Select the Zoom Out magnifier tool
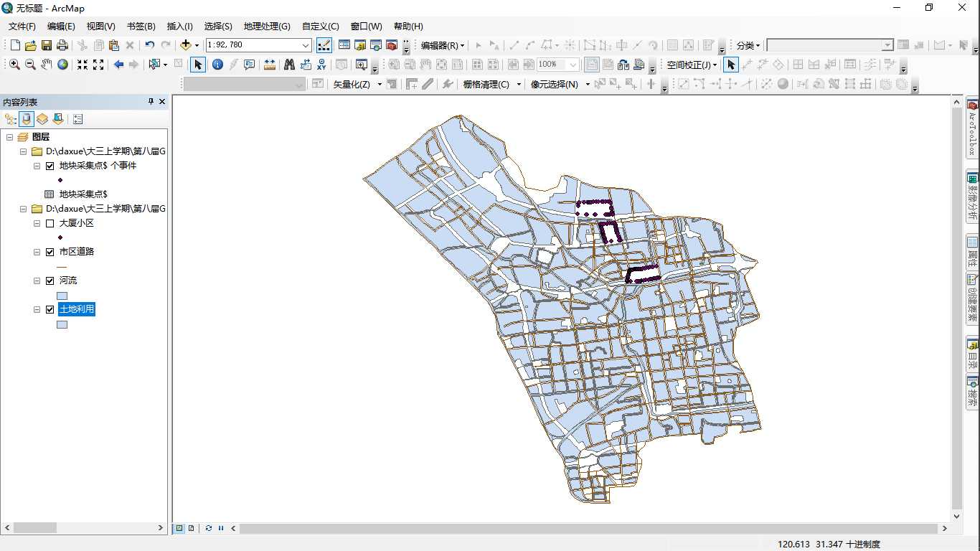 pos(30,65)
